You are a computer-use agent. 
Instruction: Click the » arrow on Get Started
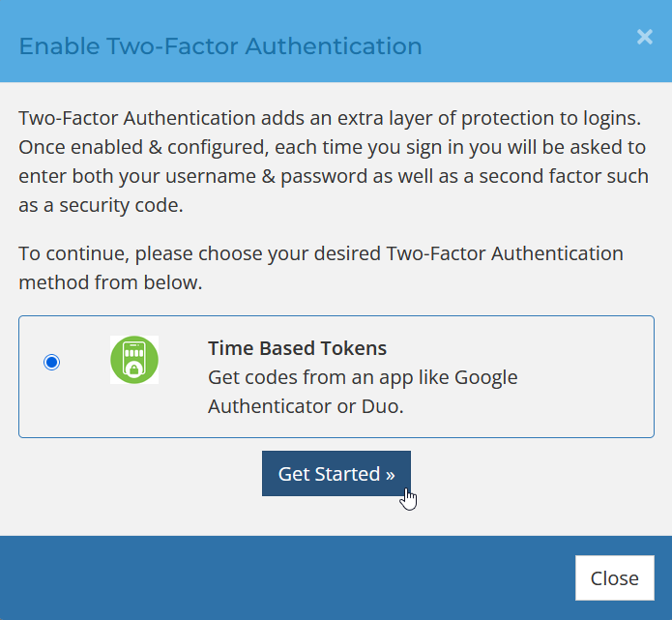tap(390, 474)
